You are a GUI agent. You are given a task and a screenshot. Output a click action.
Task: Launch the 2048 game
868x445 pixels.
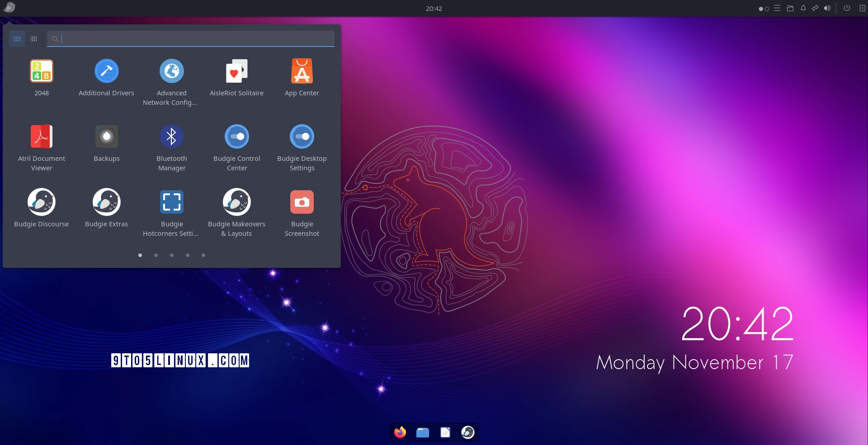[42, 71]
